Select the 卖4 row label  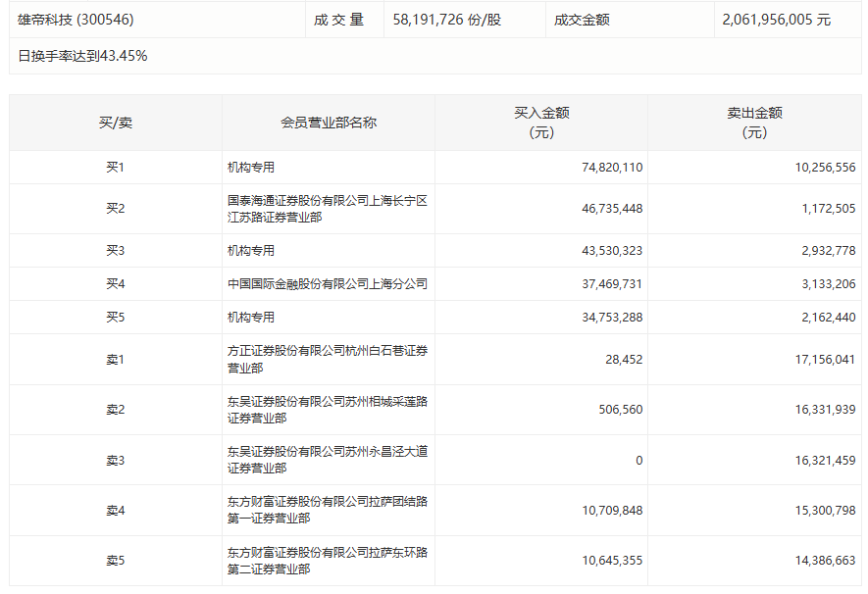[116, 510]
